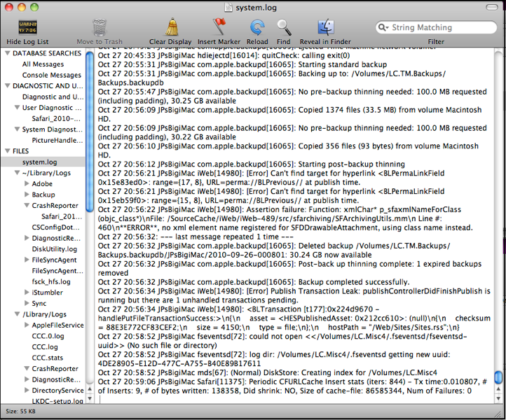Click the log line "Backup completed successfully."
The image size is (506, 420).
tap(254, 282)
